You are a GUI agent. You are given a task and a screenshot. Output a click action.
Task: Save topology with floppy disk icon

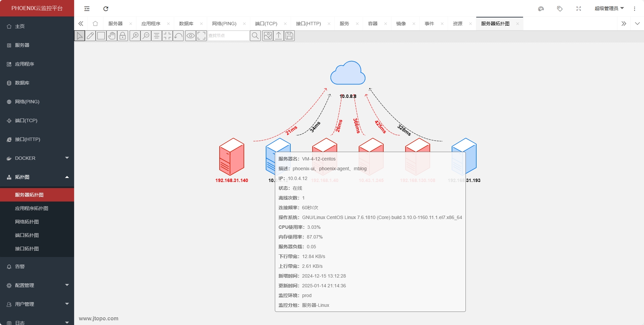pyautogui.click(x=289, y=36)
